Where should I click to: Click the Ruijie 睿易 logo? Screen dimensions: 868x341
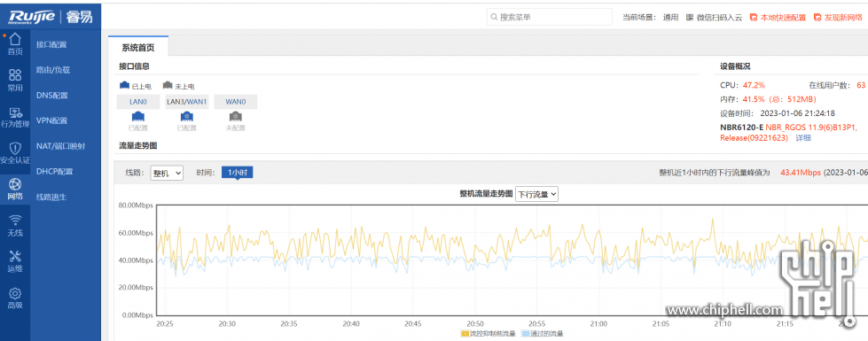coord(51,17)
